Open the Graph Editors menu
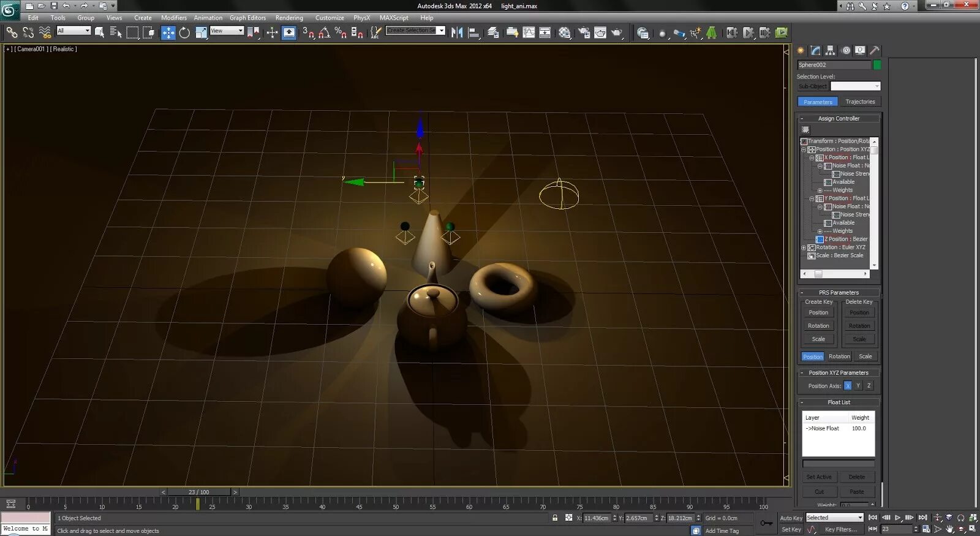Viewport: 980px width, 536px height. [247, 18]
